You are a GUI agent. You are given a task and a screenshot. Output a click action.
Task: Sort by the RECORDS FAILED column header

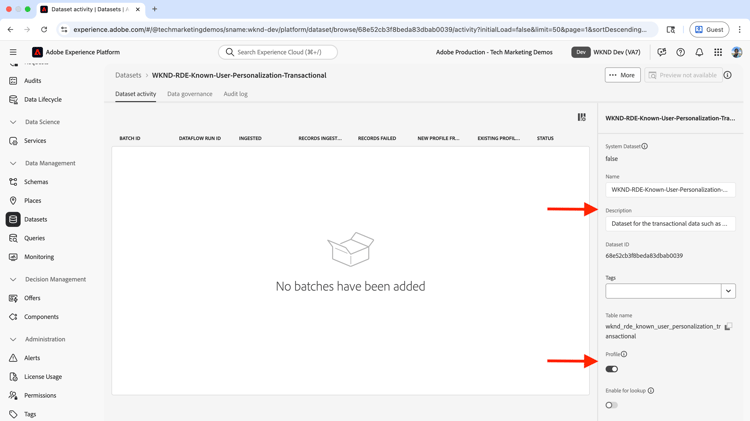click(377, 138)
